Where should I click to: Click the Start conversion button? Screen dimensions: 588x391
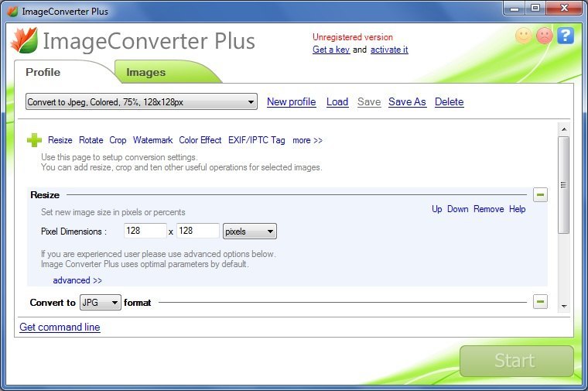(516, 361)
